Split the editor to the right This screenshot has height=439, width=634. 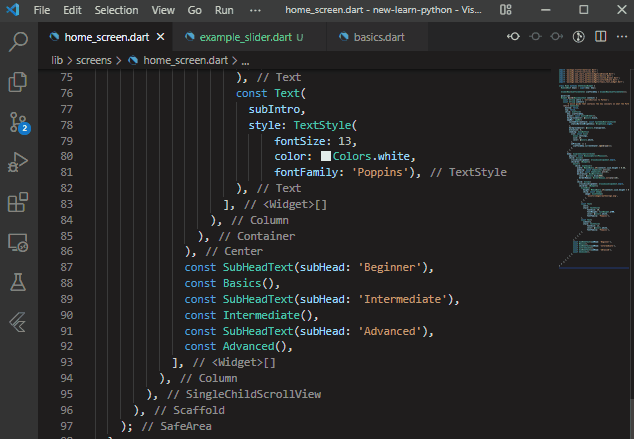click(x=599, y=38)
